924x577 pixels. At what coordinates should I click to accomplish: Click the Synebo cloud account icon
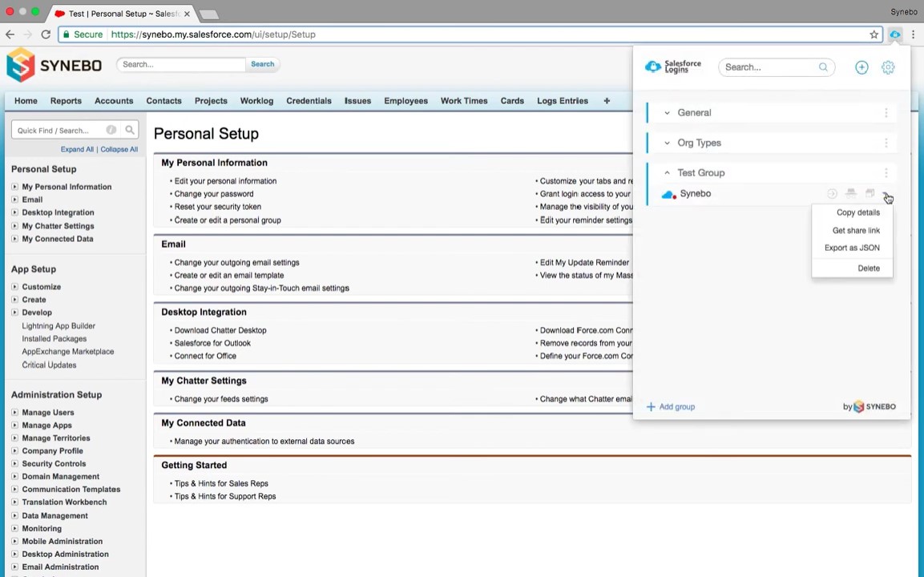[668, 195]
